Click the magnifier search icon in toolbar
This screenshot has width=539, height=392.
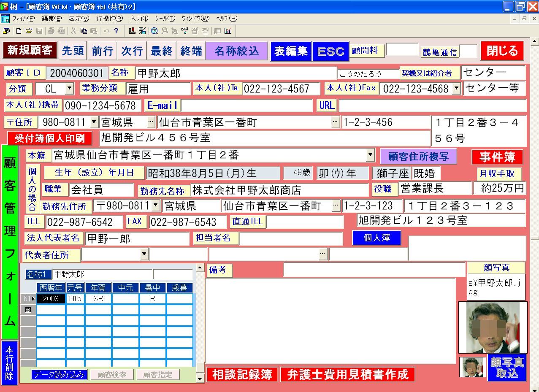[x=154, y=31]
